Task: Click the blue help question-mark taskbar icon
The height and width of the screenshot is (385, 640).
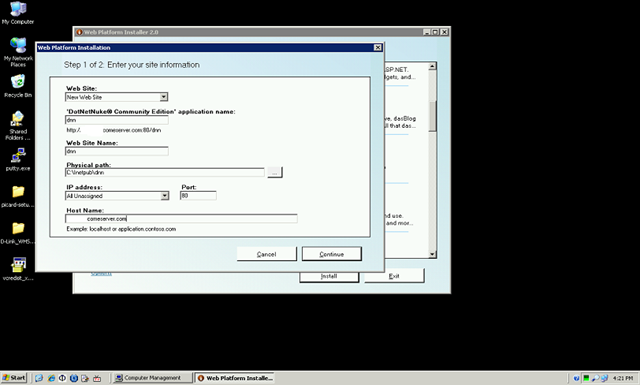Action: (577, 378)
